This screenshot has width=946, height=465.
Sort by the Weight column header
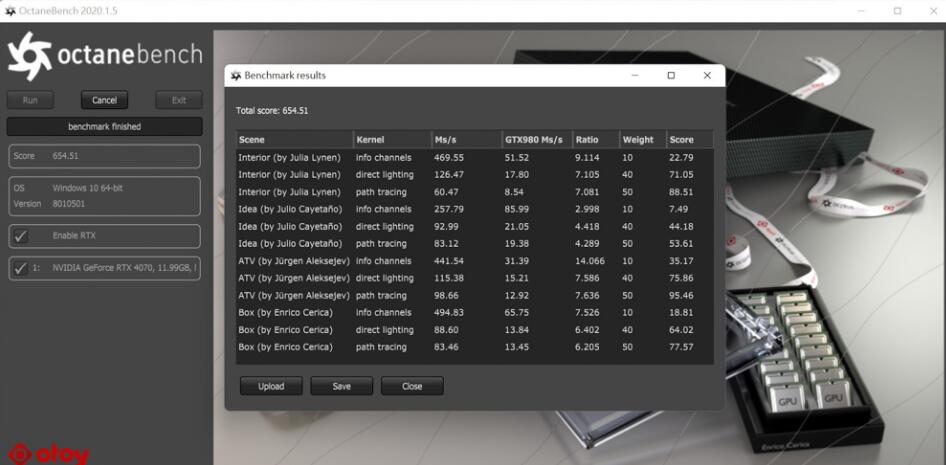coord(643,139)
